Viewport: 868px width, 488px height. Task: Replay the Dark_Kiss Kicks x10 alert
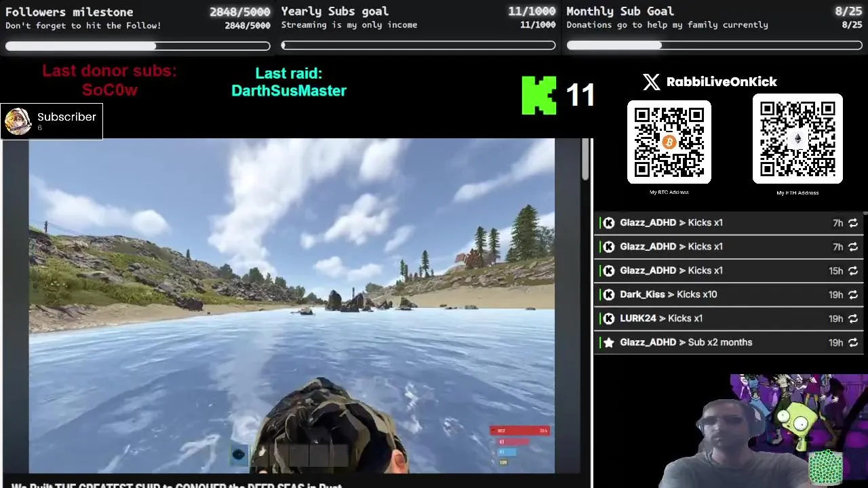(x=853, y=295)
